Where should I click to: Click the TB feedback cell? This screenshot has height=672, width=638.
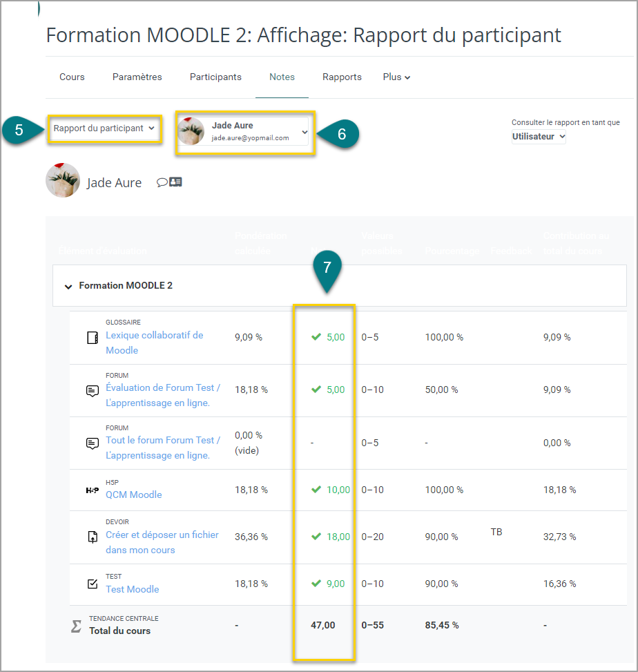(496, 532)
